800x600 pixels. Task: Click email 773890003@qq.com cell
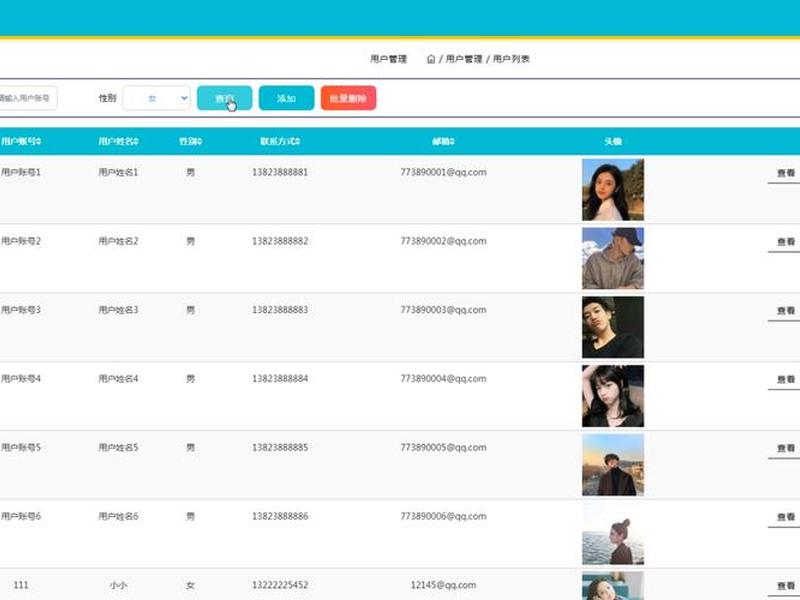(x=443, y=310)
